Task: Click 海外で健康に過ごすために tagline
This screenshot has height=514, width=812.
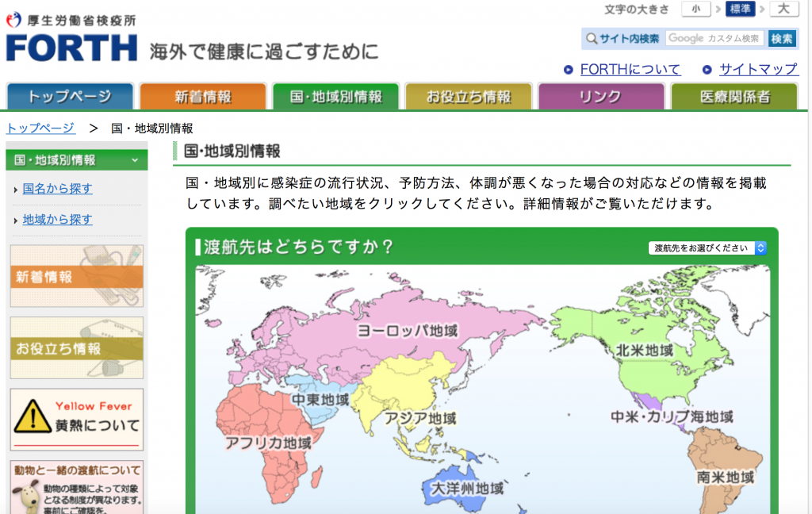Action: click(x=265, y=52)
